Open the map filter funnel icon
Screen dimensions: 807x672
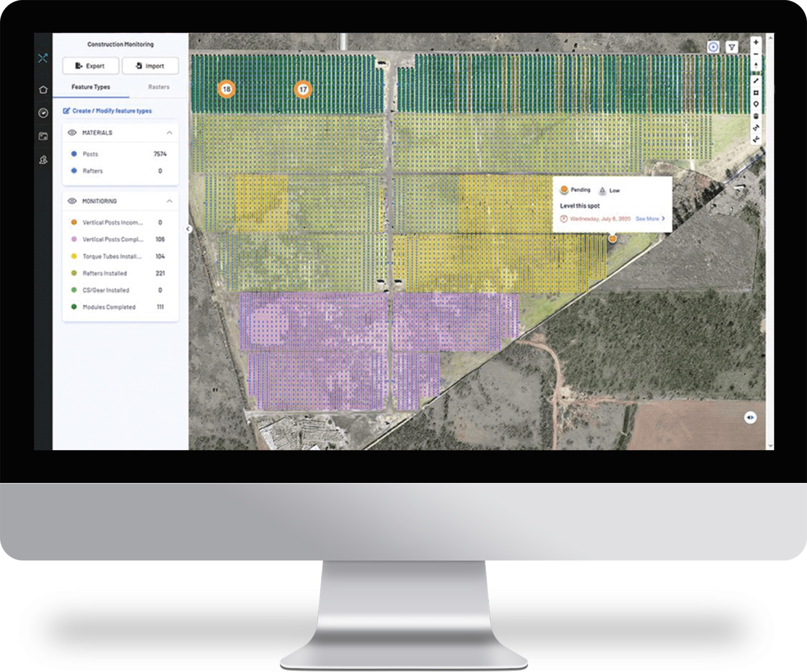[732, 47]
